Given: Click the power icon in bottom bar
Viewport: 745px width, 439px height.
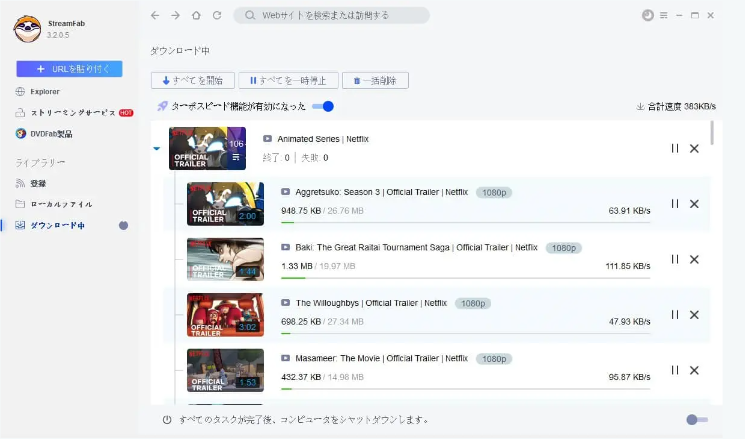Looking at the screenshot, I should 167,420.
